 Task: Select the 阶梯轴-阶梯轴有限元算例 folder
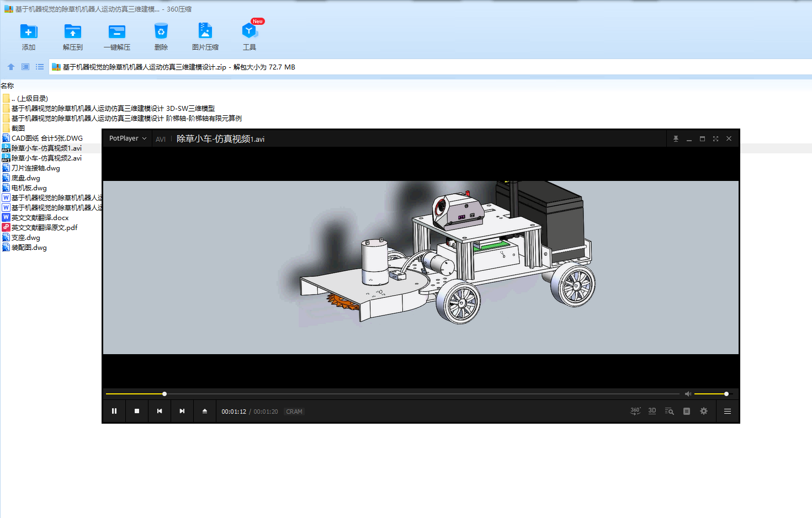[122, 118]
